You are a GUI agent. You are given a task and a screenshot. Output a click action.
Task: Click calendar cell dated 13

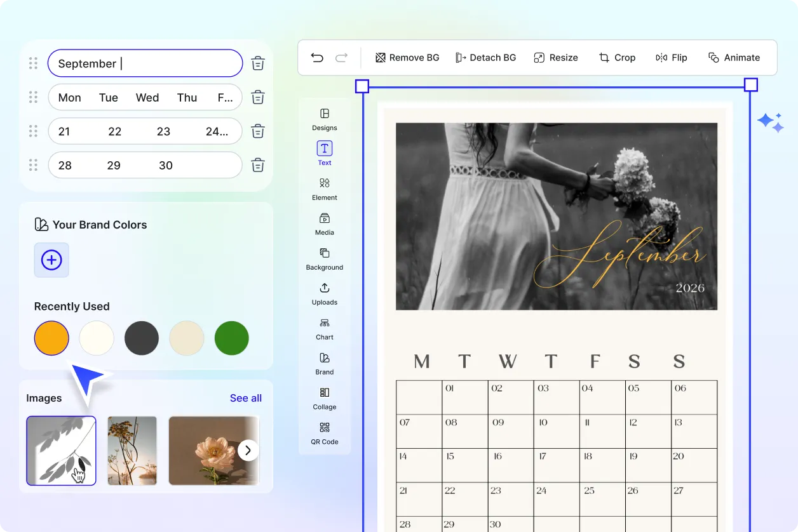694,432
